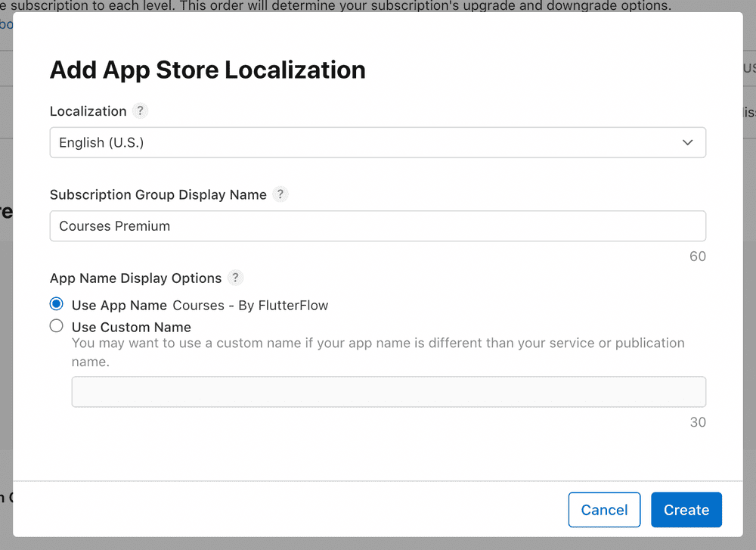This screenshot has width=756, height=550.
Task: Click the Use Custom Name label text
Action: [x=131, y=328]
